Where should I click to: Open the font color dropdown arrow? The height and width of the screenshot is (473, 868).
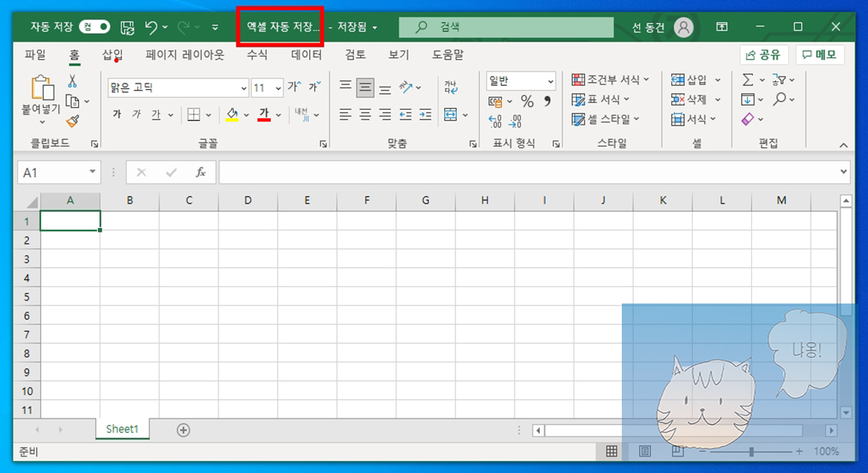pyautogui.click(x=279, y=115)
